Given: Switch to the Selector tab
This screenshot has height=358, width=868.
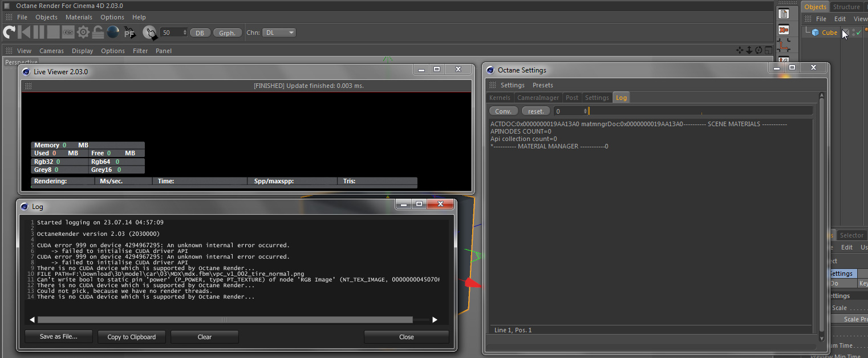Looking at the screenshot, I should point(851,235).
